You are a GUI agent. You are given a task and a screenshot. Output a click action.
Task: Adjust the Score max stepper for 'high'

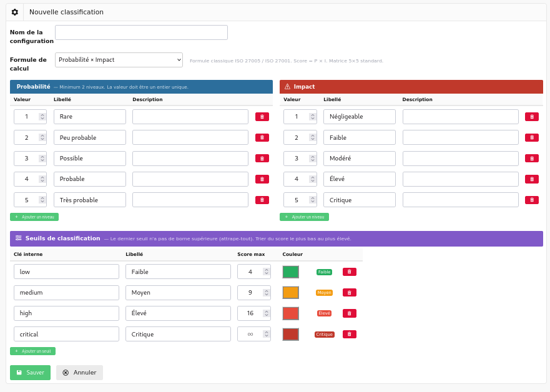point(267,313)
